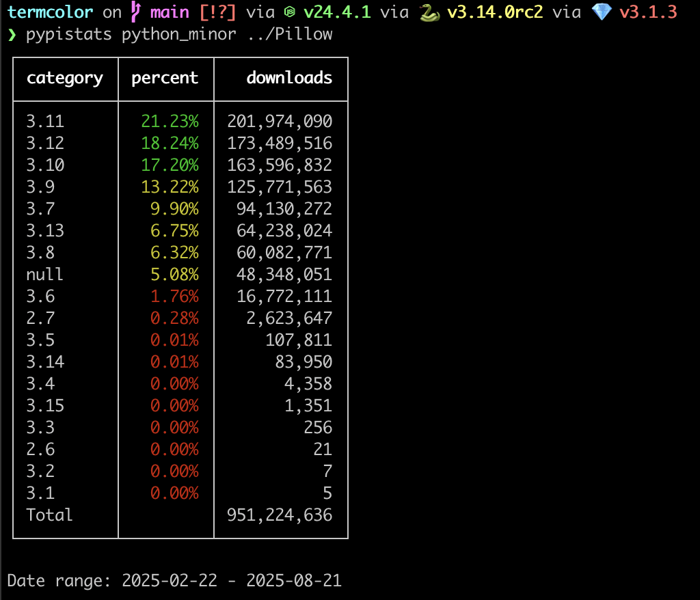This screenshot has width=700, height=600.
Task: Click the '../Pillow' path argument
Action: 290,34
